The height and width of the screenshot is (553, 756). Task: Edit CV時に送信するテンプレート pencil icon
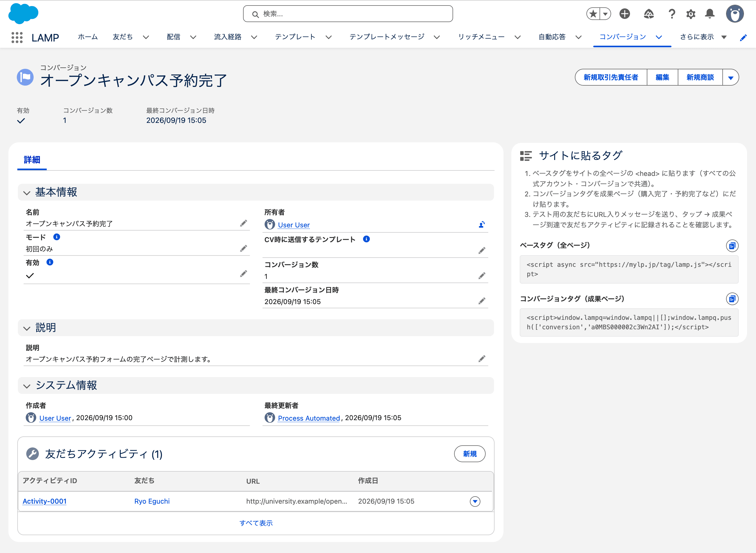(482, 251)
